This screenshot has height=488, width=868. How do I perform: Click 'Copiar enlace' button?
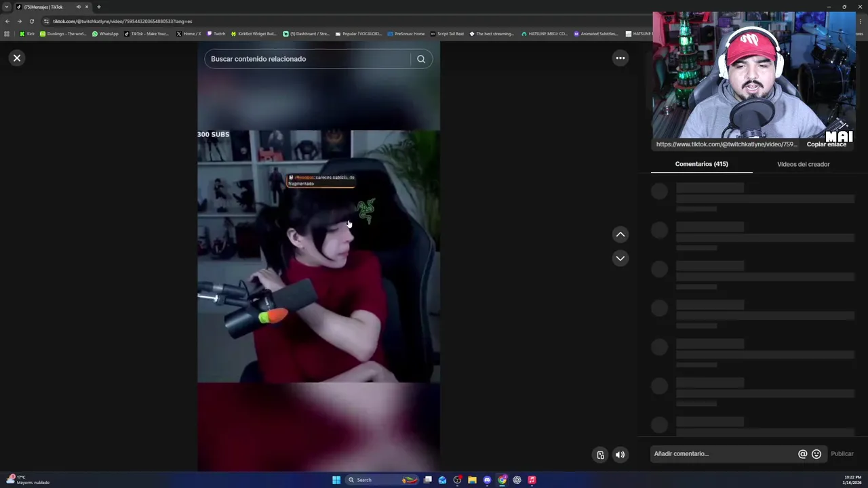(x=826, y=144)
